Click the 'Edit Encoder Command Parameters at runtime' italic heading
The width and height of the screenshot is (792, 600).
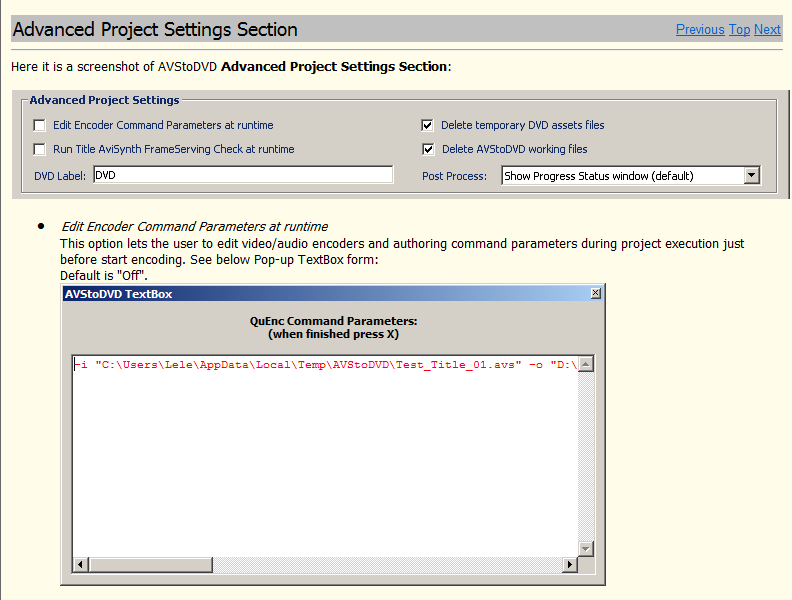click(x=194, y=226)
